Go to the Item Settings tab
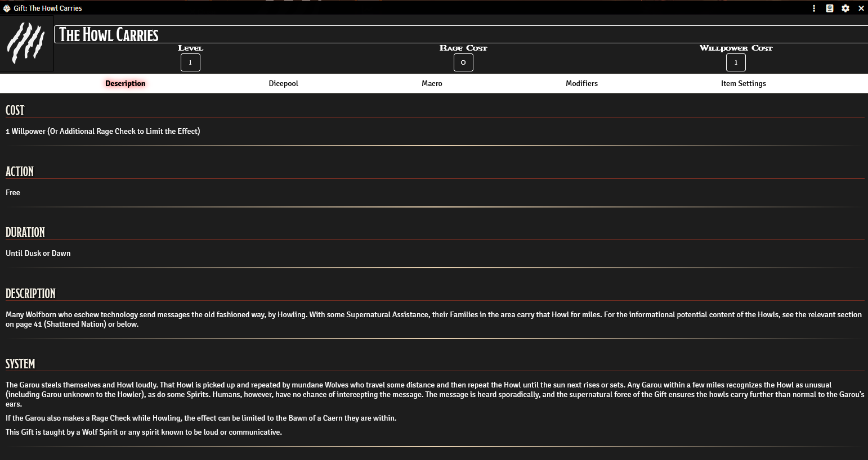This screenshot has height=460, width=868. [743, 83]
